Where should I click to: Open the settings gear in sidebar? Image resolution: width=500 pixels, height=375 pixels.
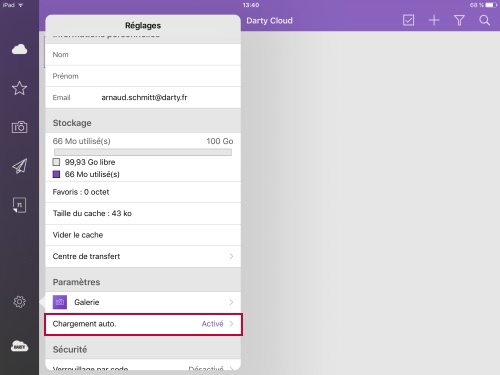click(x=19, y=302)
